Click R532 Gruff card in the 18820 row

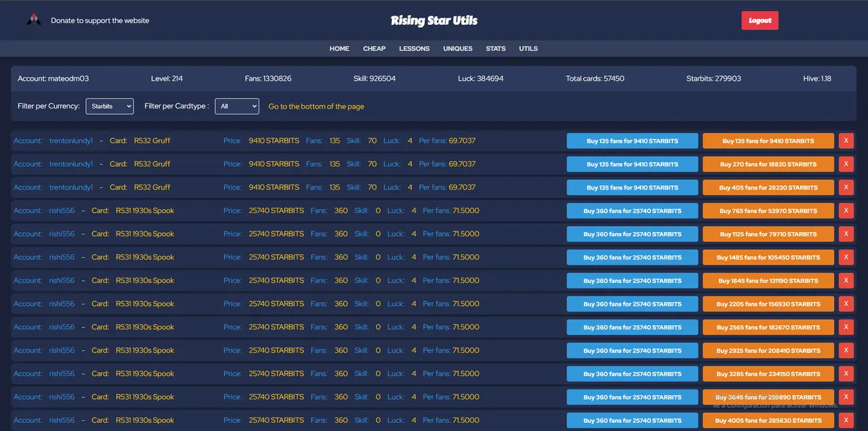click(x=152, y=164)
